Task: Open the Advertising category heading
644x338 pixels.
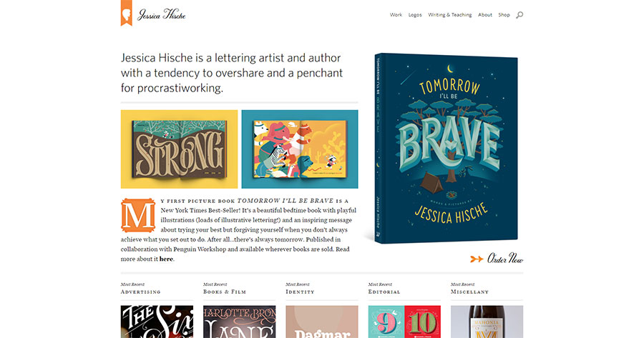Action: pyautogui.click(x=140, y=292)
